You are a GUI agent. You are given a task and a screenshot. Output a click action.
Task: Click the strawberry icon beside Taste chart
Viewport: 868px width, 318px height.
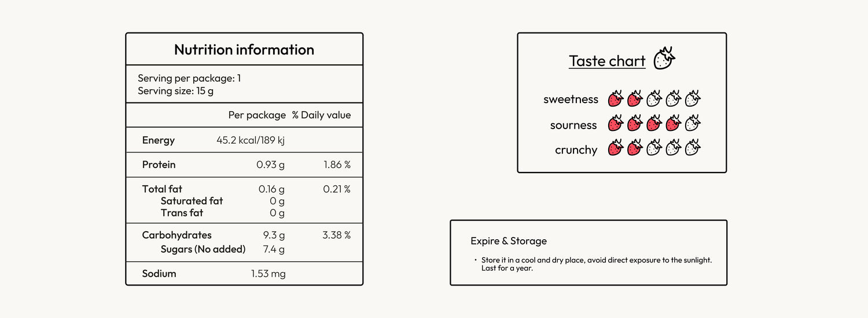coord(664,59)
